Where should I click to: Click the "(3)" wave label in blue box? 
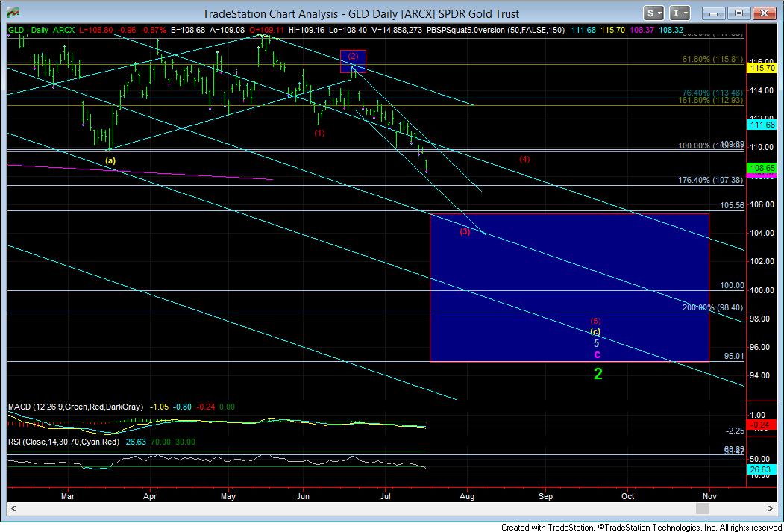465,232
